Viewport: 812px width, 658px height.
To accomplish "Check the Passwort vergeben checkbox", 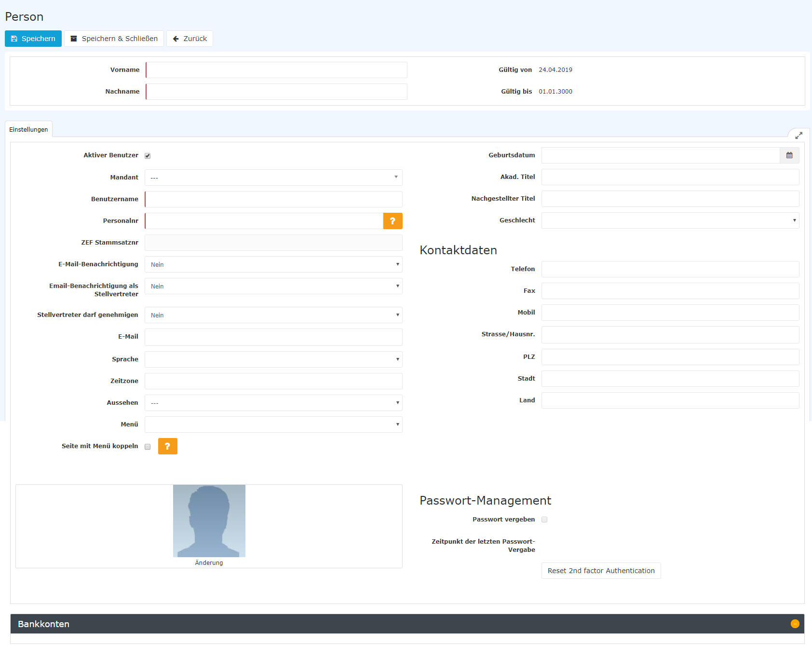I will click(544, 520).
